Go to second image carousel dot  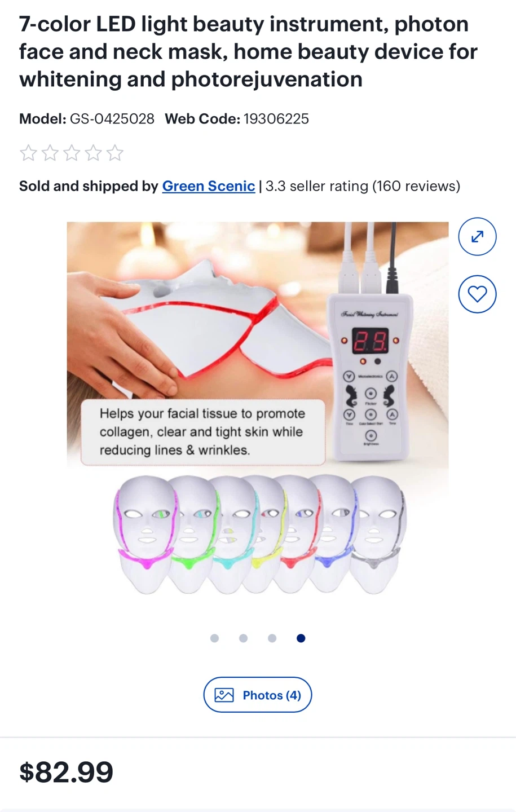pyautogui.click(x=243, y=638)
